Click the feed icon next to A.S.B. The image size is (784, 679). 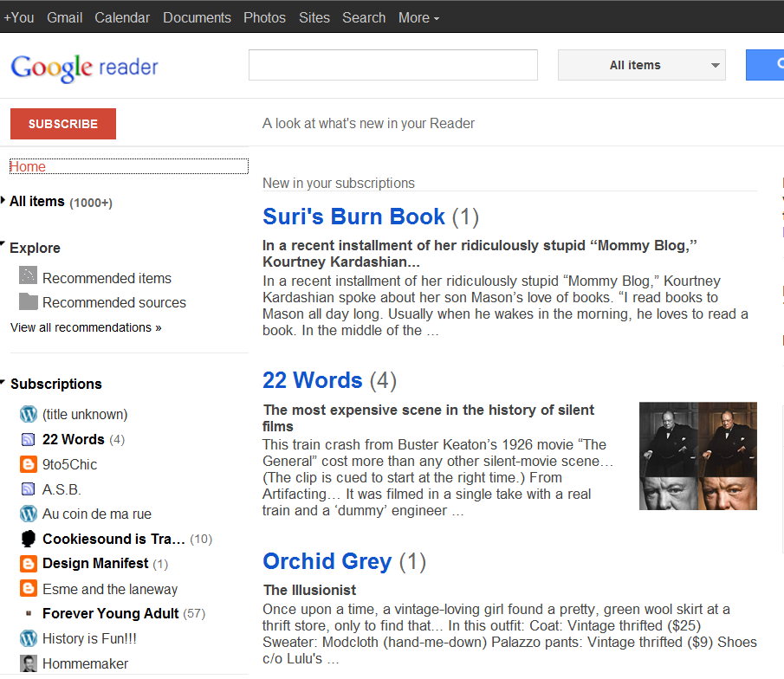29,489
